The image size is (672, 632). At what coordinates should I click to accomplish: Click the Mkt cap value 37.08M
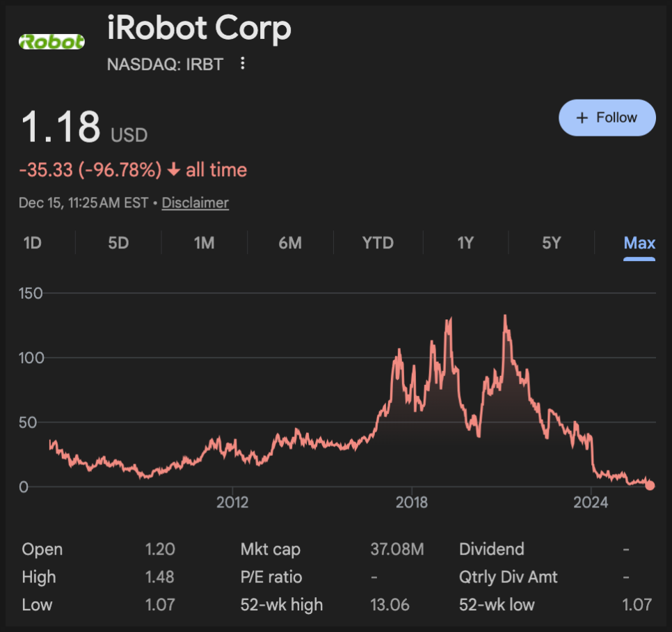pos(397,549)
